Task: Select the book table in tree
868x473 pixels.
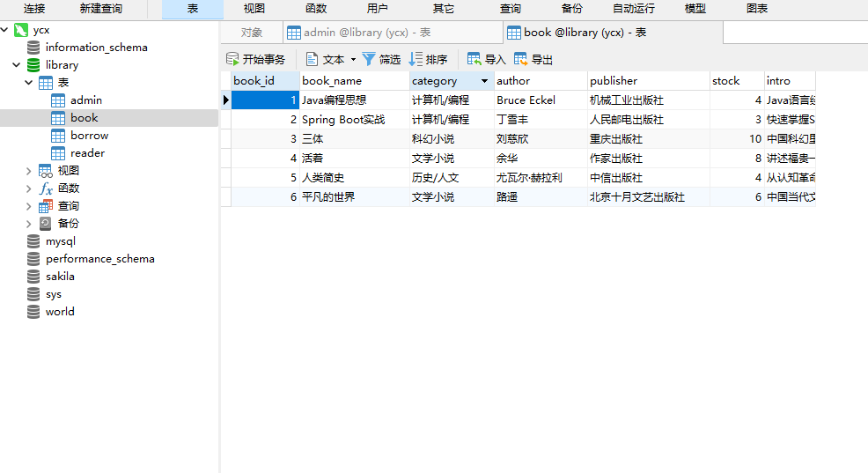Action: coord(109,118)
